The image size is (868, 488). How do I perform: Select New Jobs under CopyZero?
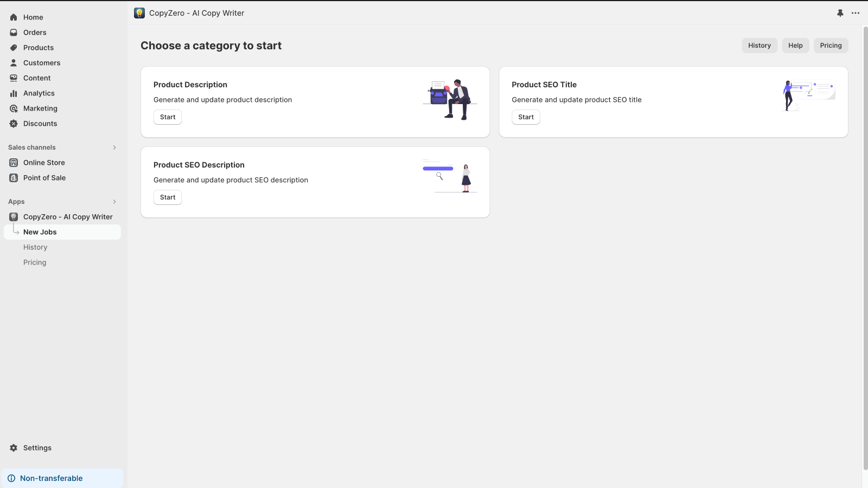pos(40,232)
